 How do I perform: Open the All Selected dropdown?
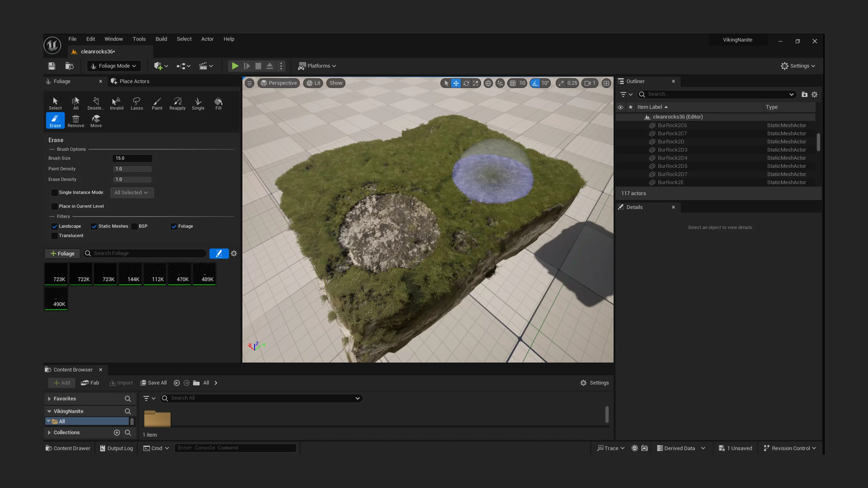click(x=132, y=192)
